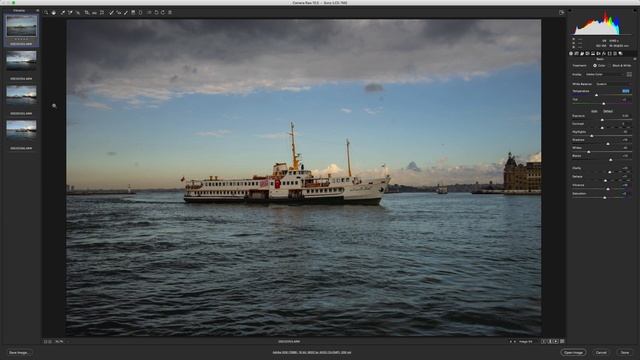The width and height of the screenshot is (640, 360).
Task: Select the Hand tool
Action: tap(53, 12)
